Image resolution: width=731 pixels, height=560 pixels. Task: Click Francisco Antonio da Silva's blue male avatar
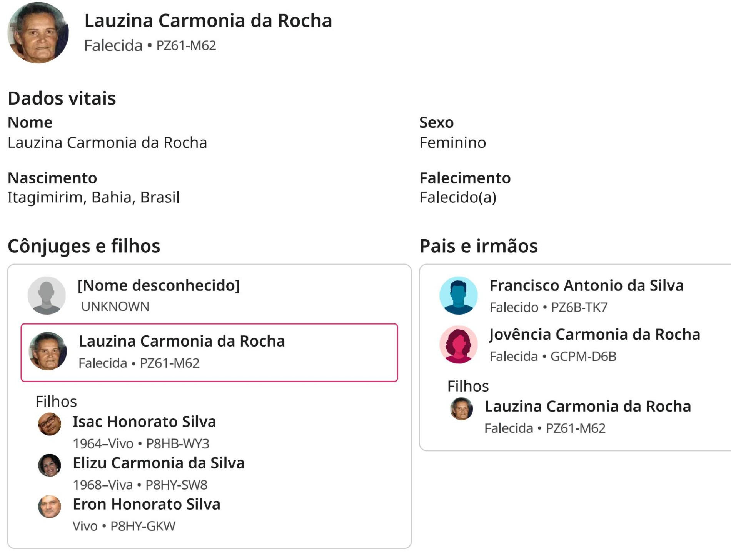point(458,295)
